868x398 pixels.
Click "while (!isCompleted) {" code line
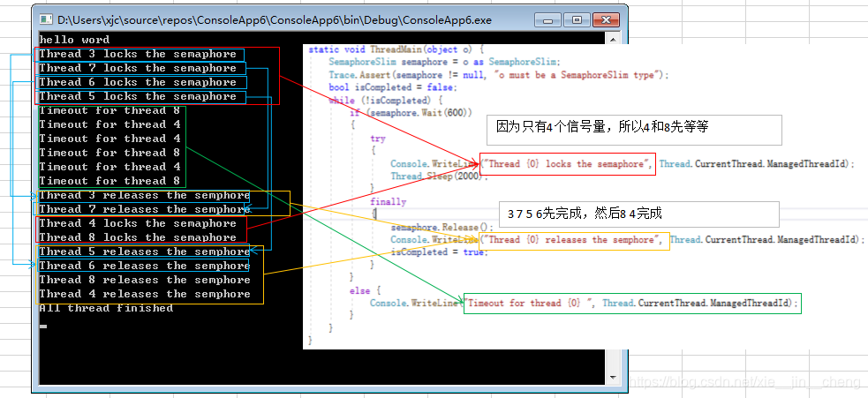[x=385, y=101]
